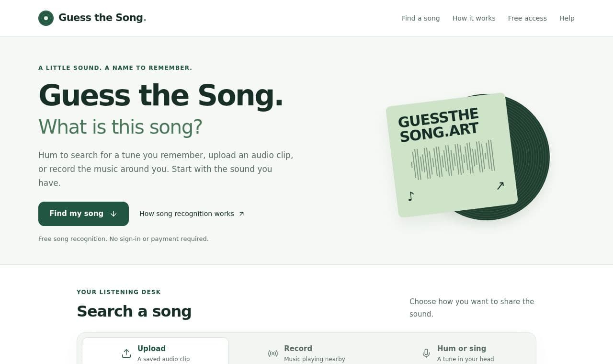613x364 pixels.
Task: Select the Upload tab
Action: [155, 353]
